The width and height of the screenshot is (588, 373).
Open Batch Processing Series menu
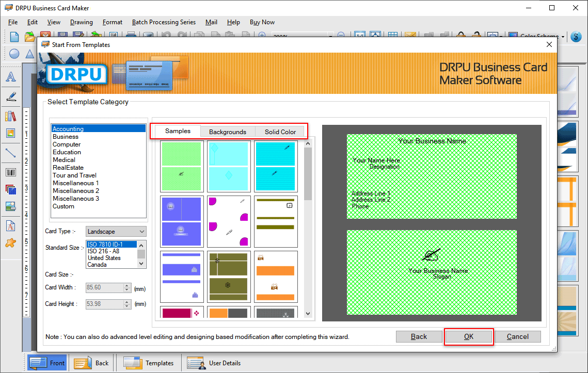click(164, 22)
